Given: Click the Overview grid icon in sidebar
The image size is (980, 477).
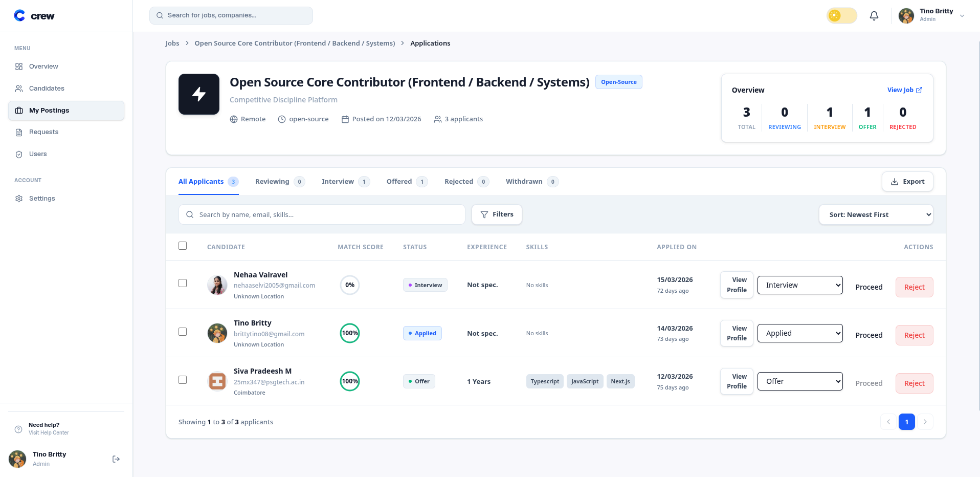Looking at the screenshot, I should [x=19, y=67].
